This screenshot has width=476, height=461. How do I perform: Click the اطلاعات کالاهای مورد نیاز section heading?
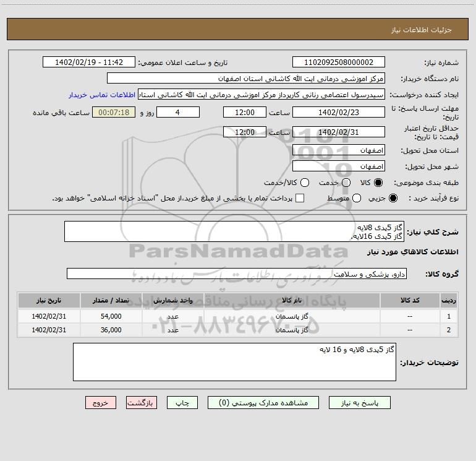(412, 252)
